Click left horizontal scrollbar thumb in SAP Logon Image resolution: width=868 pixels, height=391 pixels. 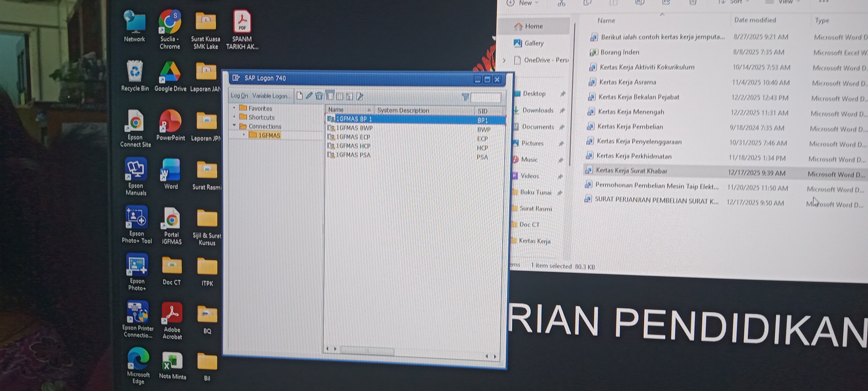367,350
